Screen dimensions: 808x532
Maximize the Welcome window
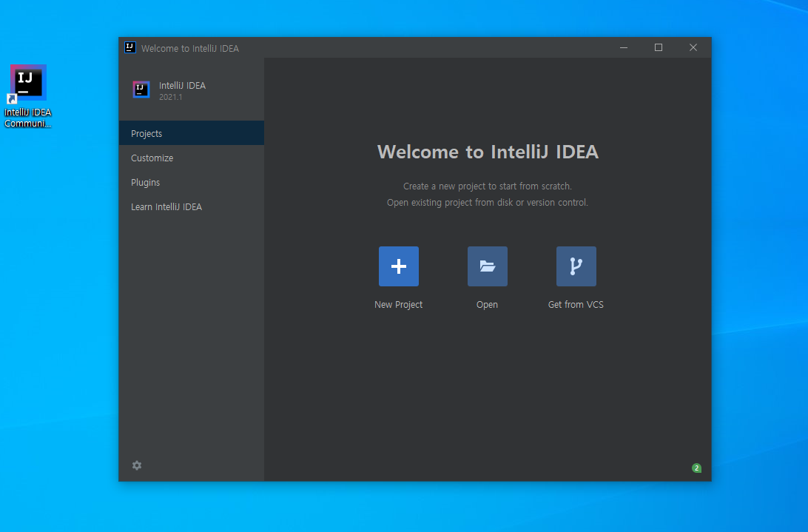click(x=658, y=47)
